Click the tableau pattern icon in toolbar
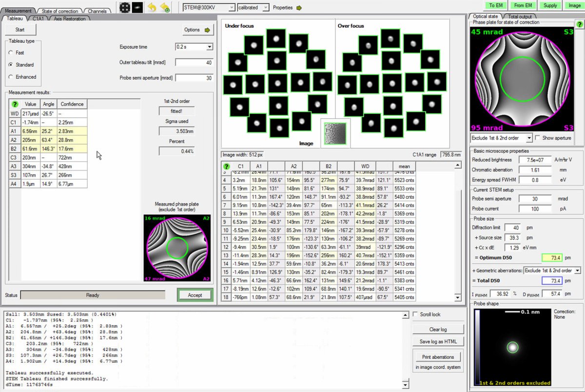Screen dimensions: 585x392 tap(125, 7)
